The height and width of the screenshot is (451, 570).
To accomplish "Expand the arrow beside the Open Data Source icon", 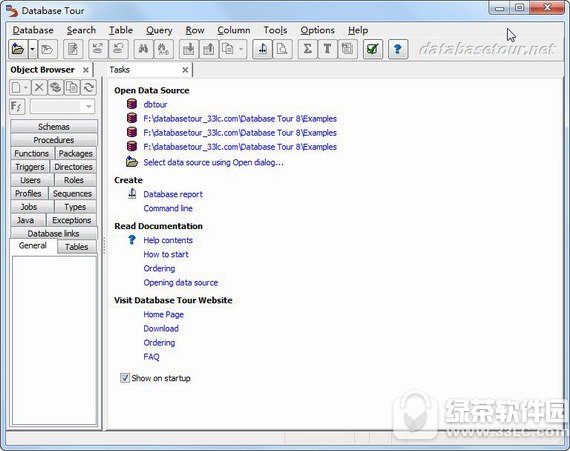I will click(x=32, y=49).
